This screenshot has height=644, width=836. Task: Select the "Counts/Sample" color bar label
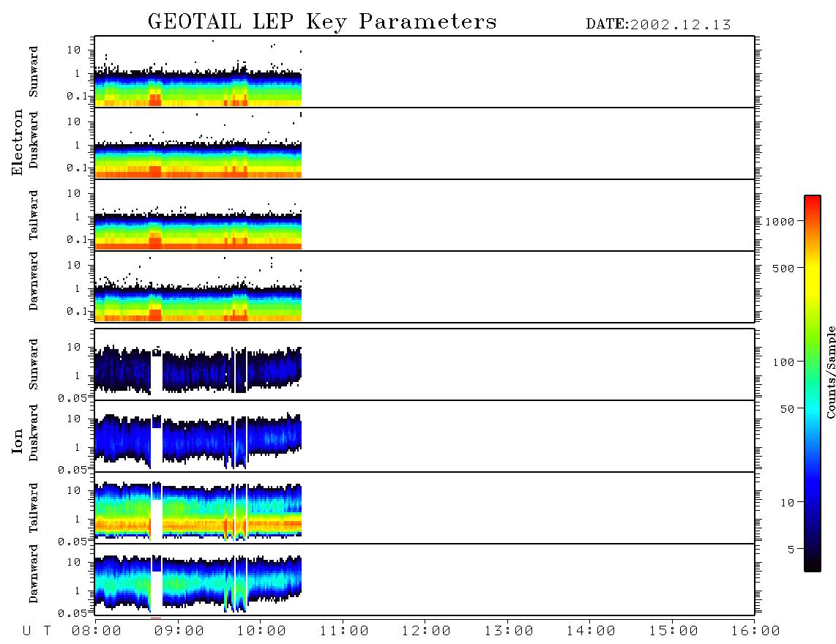830,372
